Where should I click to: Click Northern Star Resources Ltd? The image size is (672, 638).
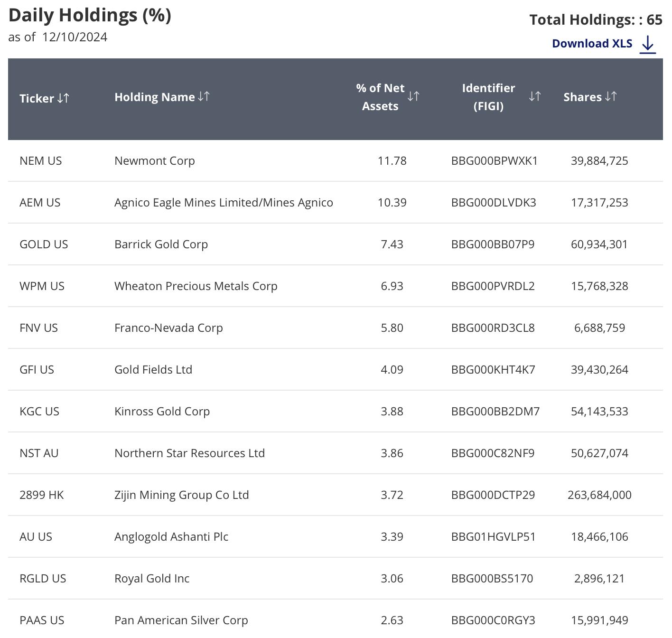pos(189,453)
